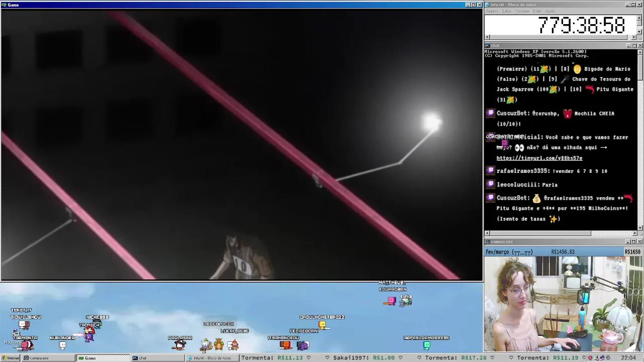Click the NUBLINDER white pixel avatar

pyautogui.click(x=62, y=345)
